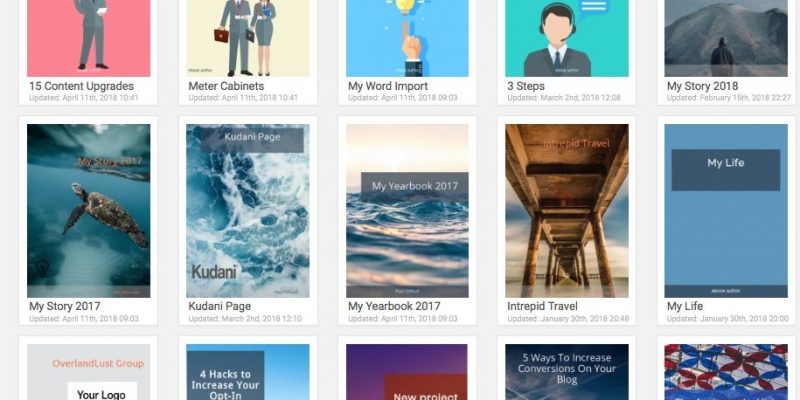Image resolution: width=800 pixels, height=400 pixels.
Task: Open 5 Ways To Increase Conversions cover
Action: [567, 372]
